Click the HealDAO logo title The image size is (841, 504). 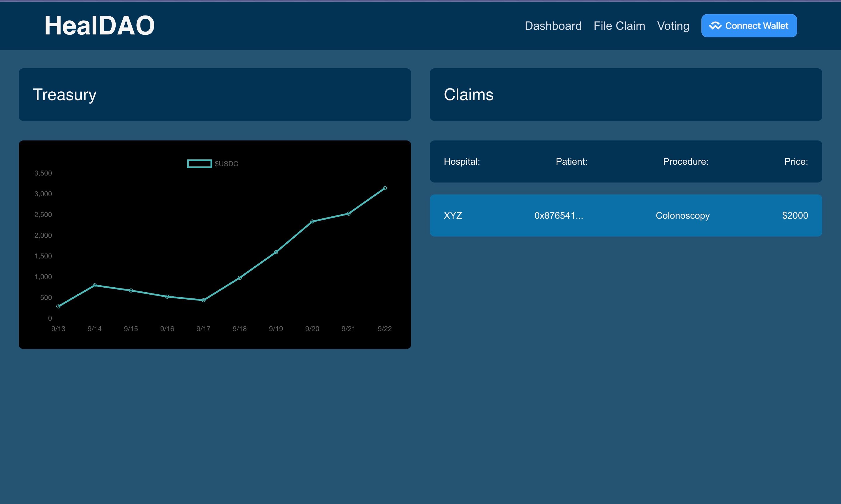tap(100, 25)
